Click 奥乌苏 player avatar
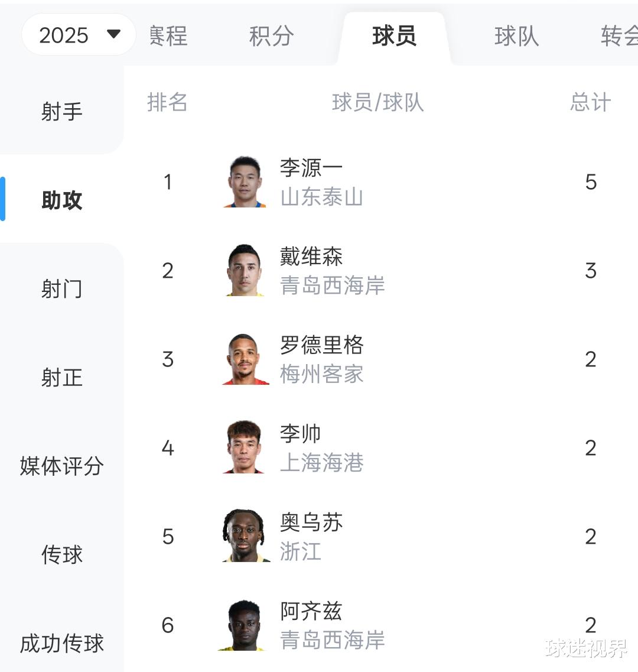Viewport: 638px width, 672px height. [246, 535]
